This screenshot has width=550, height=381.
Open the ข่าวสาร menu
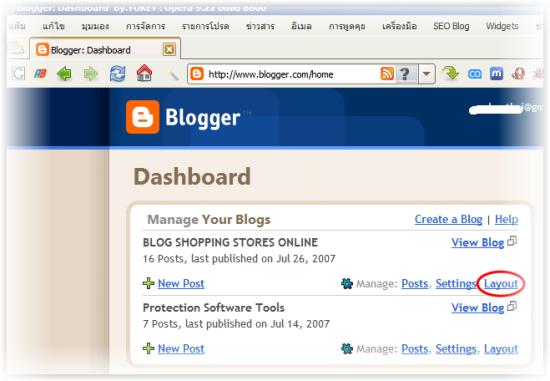tap(260, 26)
